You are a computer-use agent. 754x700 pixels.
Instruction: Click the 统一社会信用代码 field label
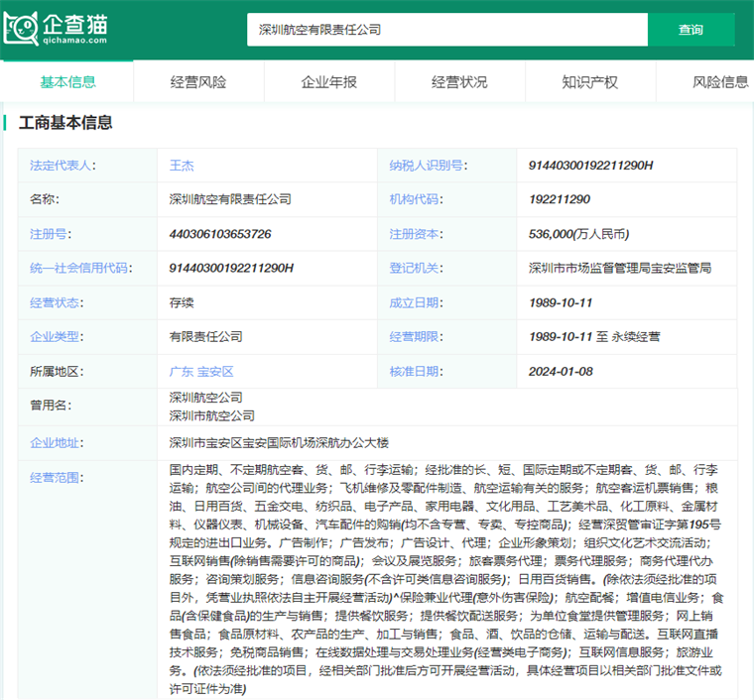click(80, 268)
